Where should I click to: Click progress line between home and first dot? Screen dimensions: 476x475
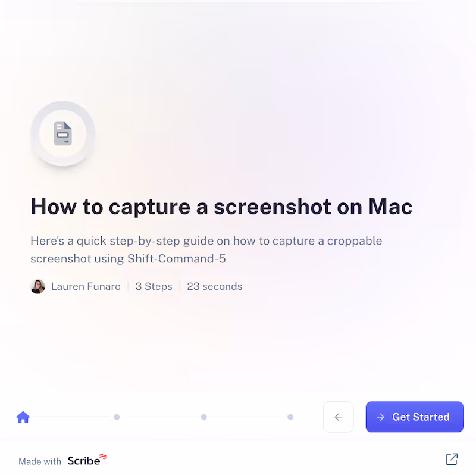(x=73, y=417)
